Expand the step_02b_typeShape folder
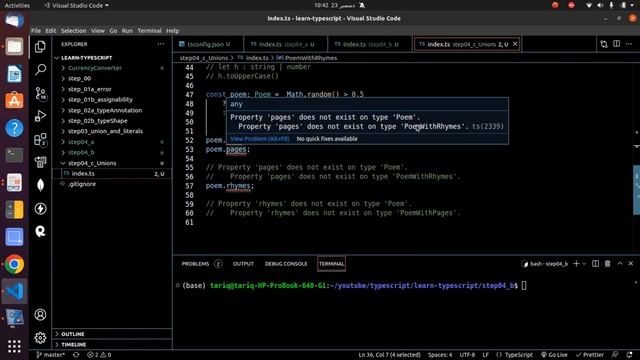This screenshot has height=360, width=640. point(98,121)
